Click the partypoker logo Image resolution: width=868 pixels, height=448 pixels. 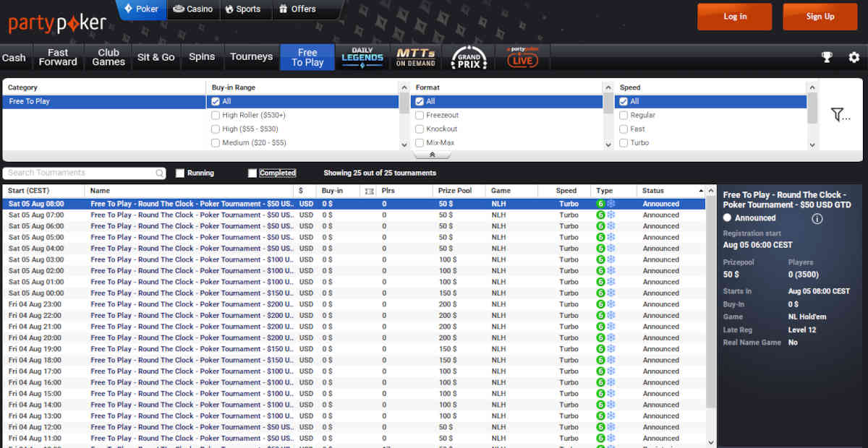click(57, 24)
